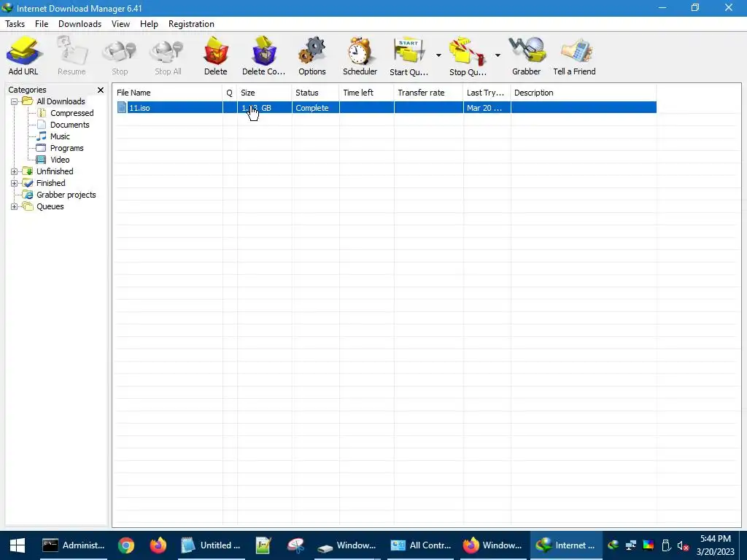Open the View menu
This screenshot has width=747, height=560.
pos(120,24)
